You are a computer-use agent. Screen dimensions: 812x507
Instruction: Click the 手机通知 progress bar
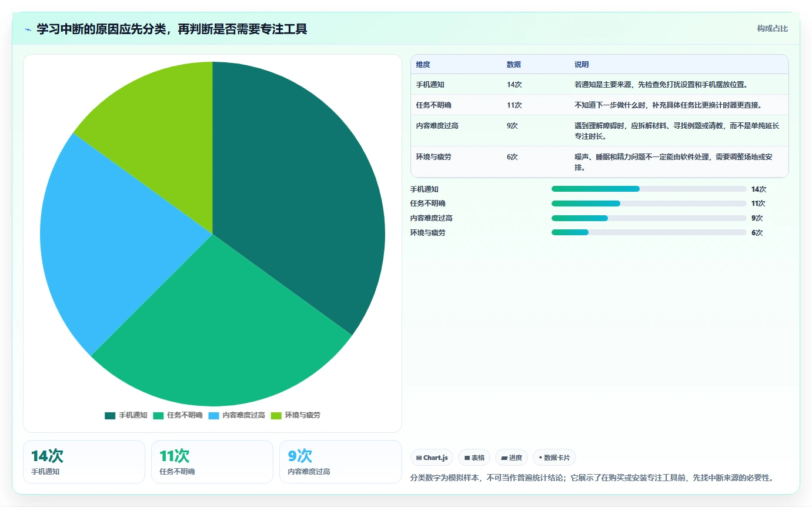tap(649, 189)
